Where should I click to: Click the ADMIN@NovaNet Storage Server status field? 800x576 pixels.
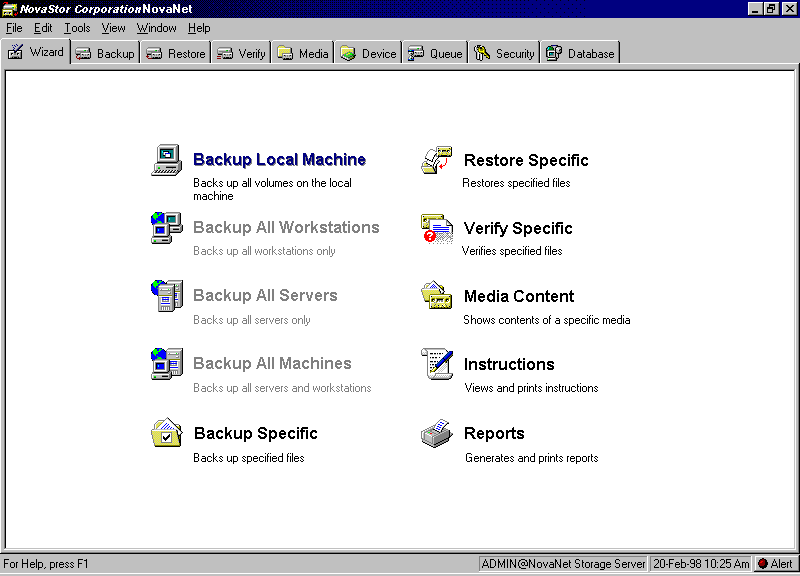pyautogui.click(x=564, y=564)
